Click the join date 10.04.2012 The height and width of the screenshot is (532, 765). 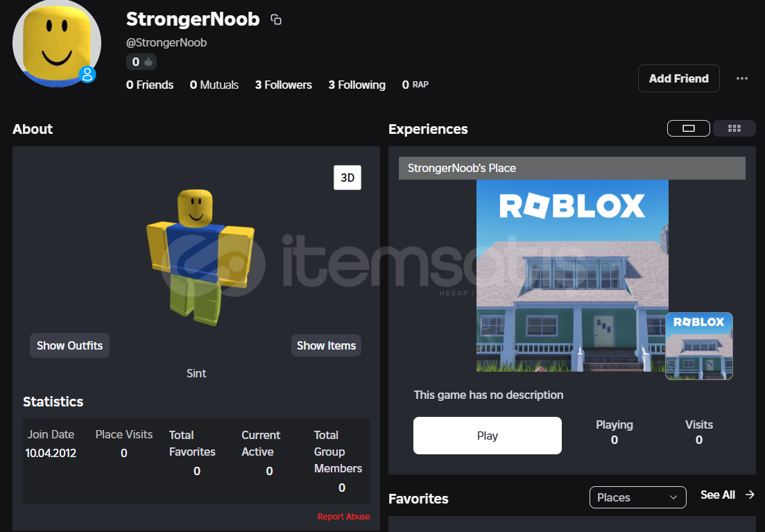pyautogui.click(x=51, y=453)
